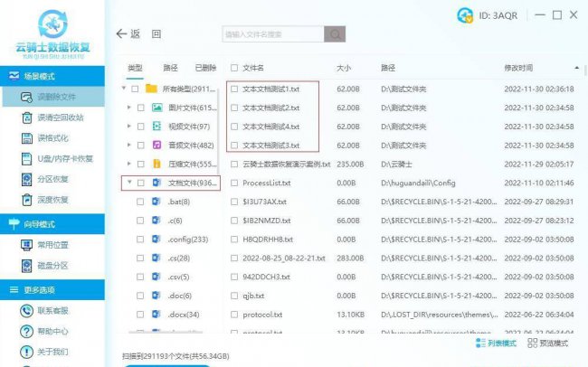Select the .bat(8) file type icon
The height and width of the screenshot is (367, 588).
tap(156, 202)
